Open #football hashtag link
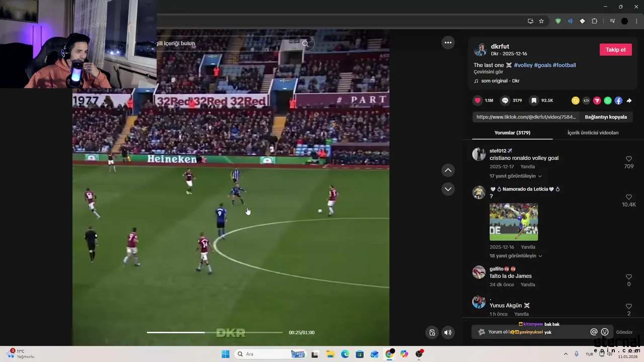644x362 pixels. [564, 65]
